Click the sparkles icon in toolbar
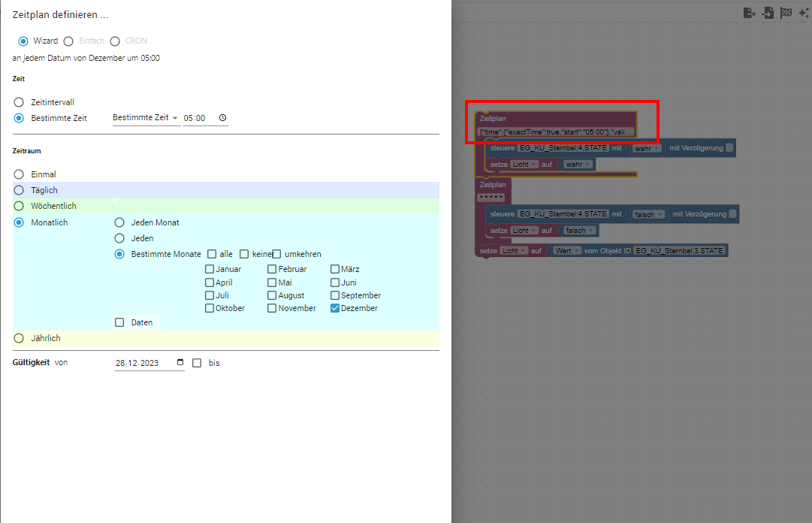This screenshot has height=523, width=812. (x=804, y=13)
